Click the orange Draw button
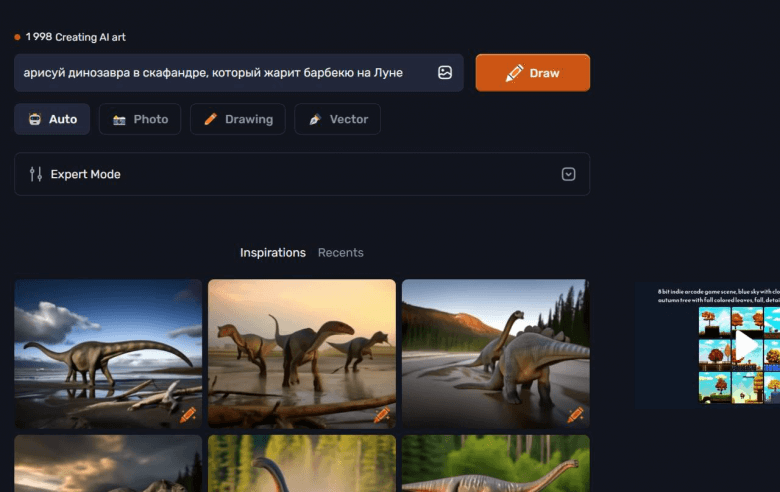This screenshot has height=492, width=780. coord(532,73)
